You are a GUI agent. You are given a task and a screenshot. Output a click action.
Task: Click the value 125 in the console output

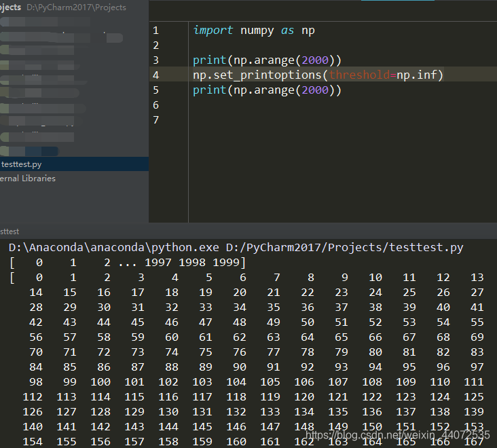[x=473, y=397]
